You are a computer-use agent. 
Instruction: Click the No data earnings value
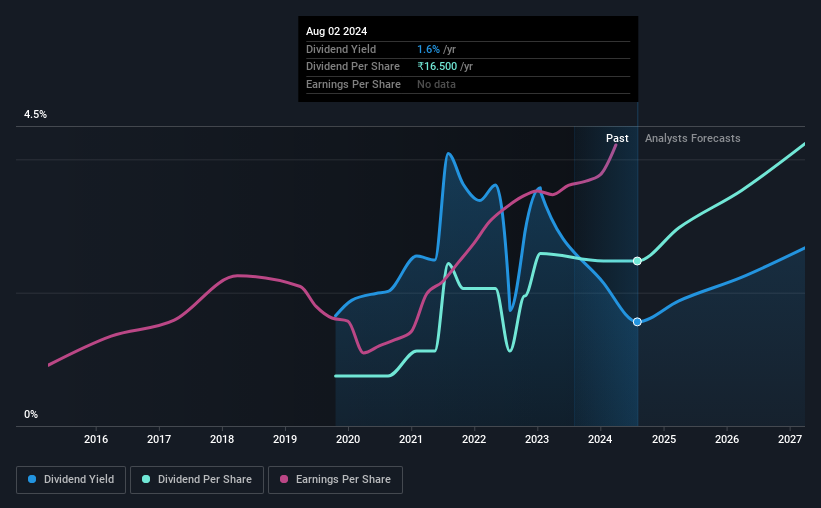436,84
